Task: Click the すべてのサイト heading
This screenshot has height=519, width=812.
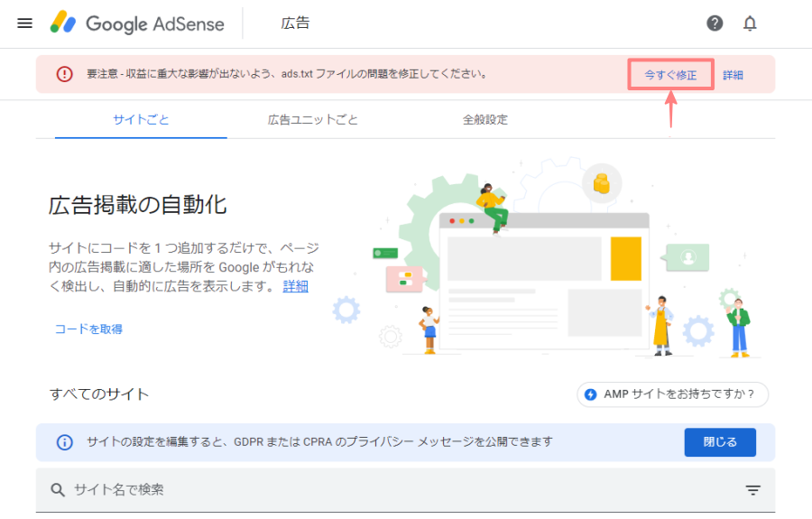Action: pos(99,394)
